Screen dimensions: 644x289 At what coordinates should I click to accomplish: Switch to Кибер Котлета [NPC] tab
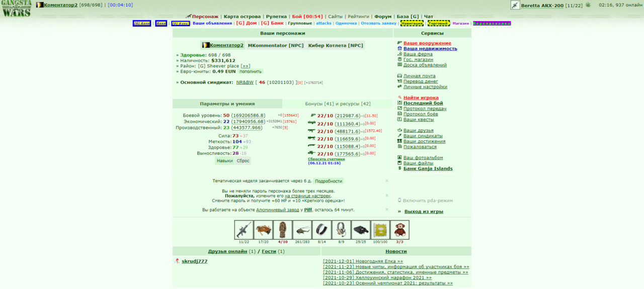click(x=336, y=45)
